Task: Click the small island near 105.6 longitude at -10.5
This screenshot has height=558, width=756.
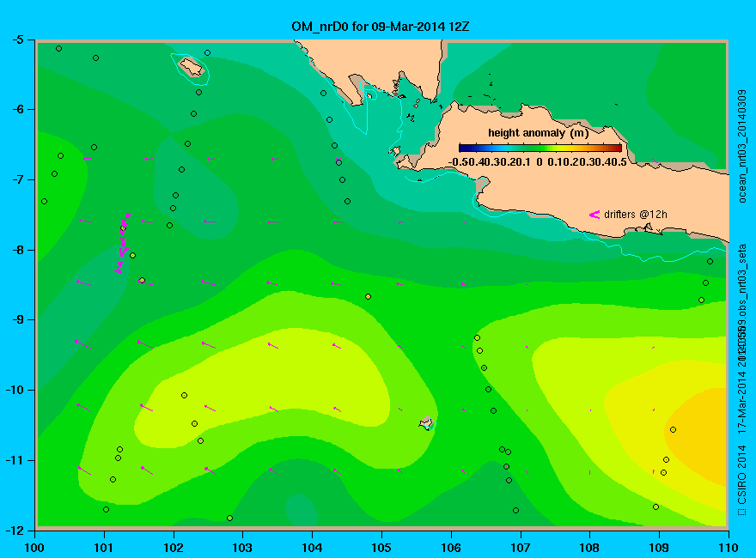Action: point(426,423)
